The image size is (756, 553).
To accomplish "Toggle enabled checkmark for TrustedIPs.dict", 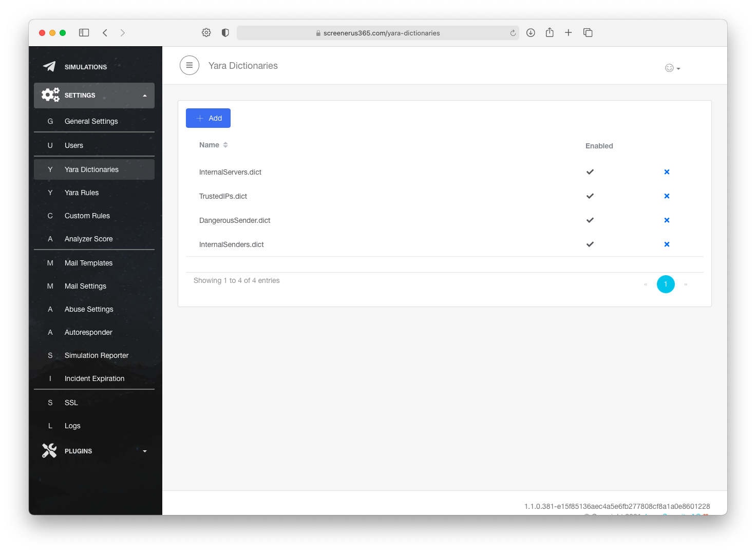I will click(590, 196).
